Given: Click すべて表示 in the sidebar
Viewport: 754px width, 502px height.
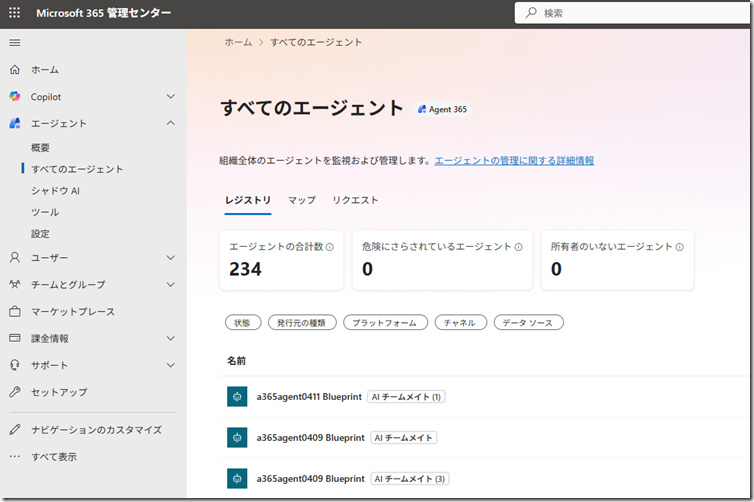Looking at the screenshot, I should (54, 457).
